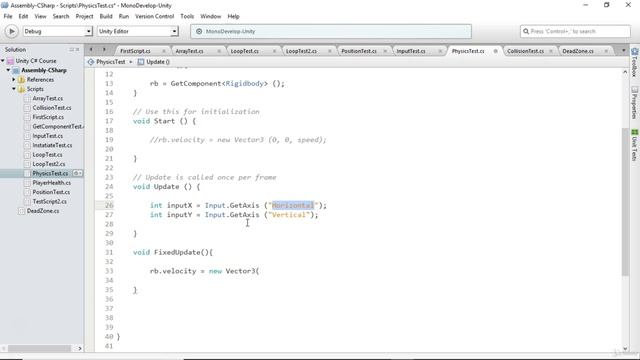This screenshot has height=360, width=640.
Task: Close the LoopTest.cs tab
Action: pyautogui.click(x=274, y=51)
